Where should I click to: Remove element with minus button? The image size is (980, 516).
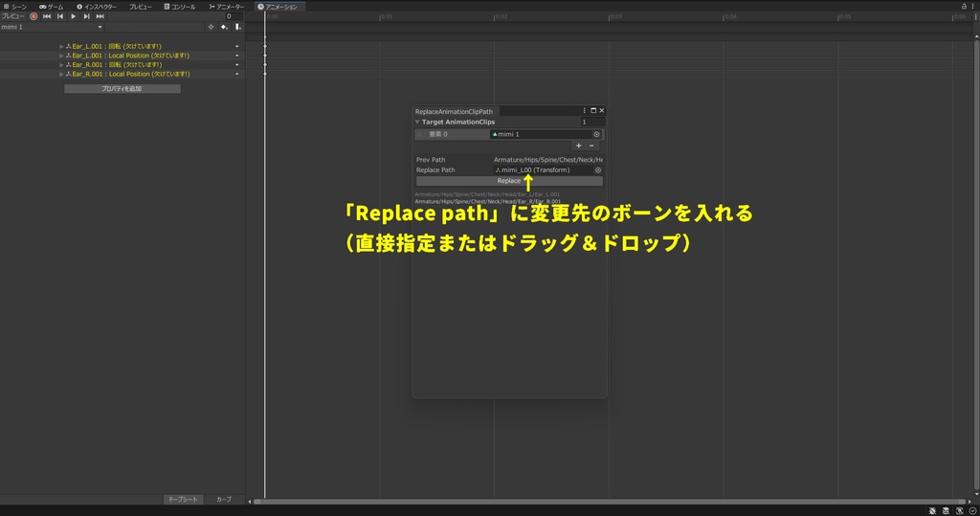point(591,146)
